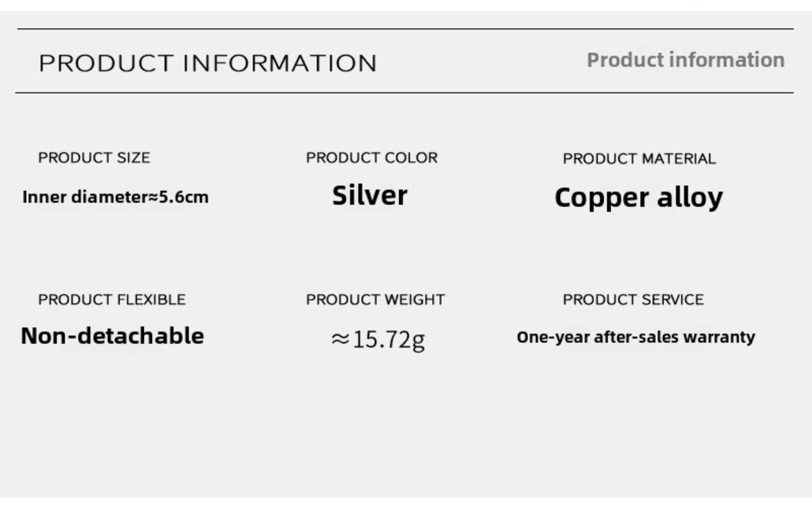Select the PRODUCT MATERIAL label
Image resolution: width=812 pixels, height=511 pixels.
tap(639, 159)
